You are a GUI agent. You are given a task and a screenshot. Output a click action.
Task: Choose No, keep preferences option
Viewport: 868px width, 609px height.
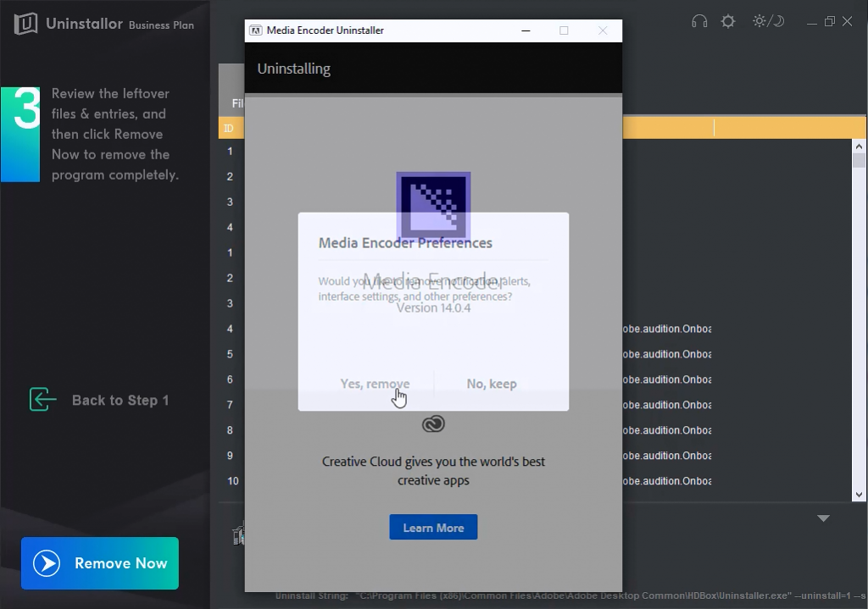(492, 384)
